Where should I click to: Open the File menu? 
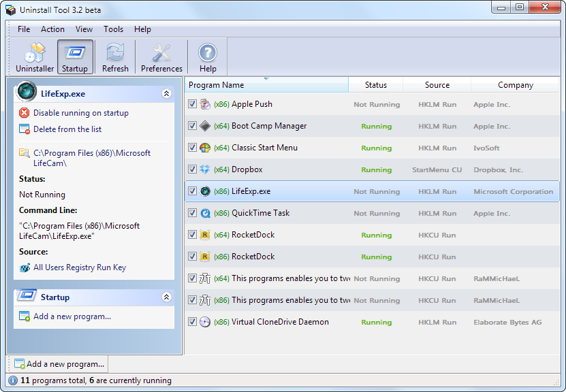[x=24, y=29]
